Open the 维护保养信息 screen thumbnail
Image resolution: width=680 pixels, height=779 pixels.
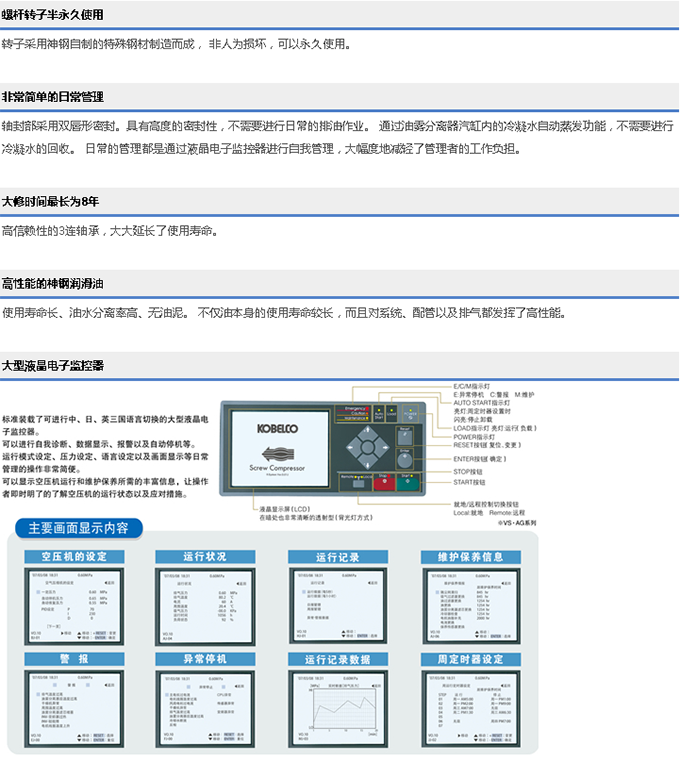tap(471, 606)
